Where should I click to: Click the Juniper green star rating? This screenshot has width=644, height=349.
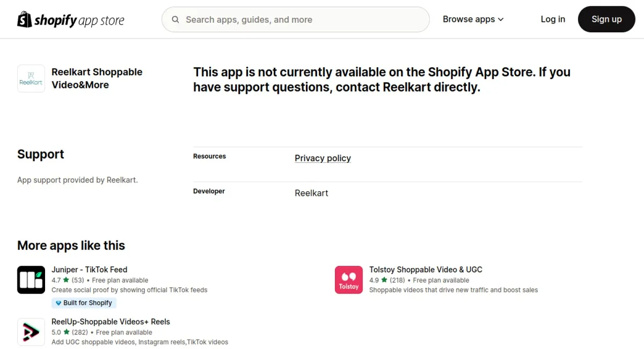point(66,280)
